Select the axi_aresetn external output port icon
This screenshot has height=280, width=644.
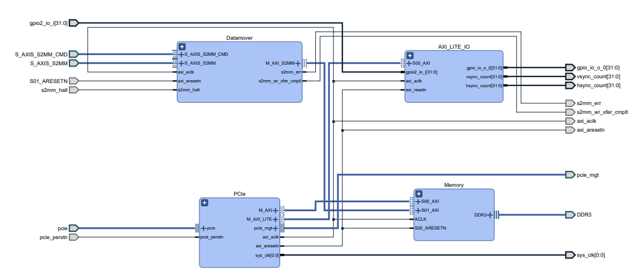pyautogui.click(x=570, y=130)
